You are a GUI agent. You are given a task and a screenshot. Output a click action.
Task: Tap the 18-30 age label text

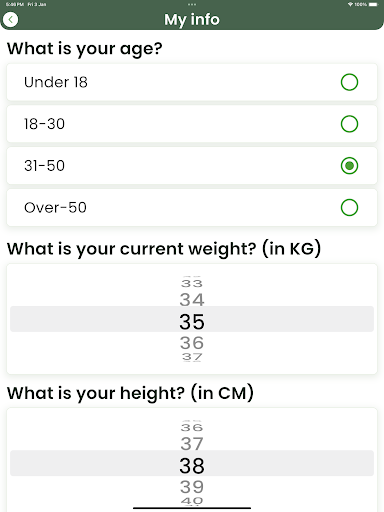point(44,124)
